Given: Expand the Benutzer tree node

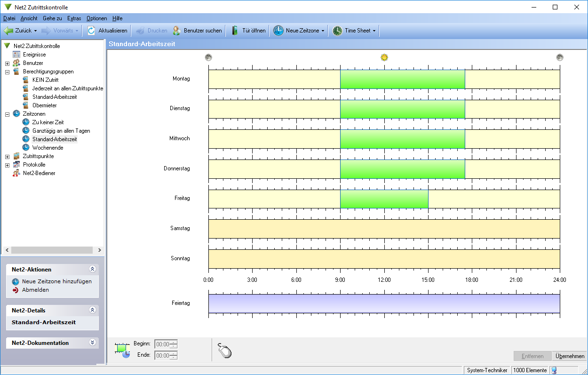Looking at the screenshot, I should point(7,63).
